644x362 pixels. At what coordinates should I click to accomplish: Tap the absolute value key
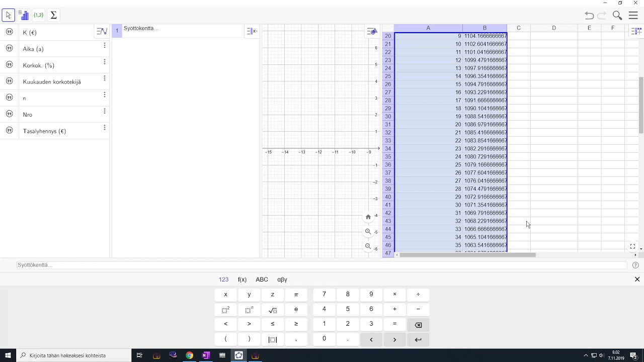click(272, 339)
